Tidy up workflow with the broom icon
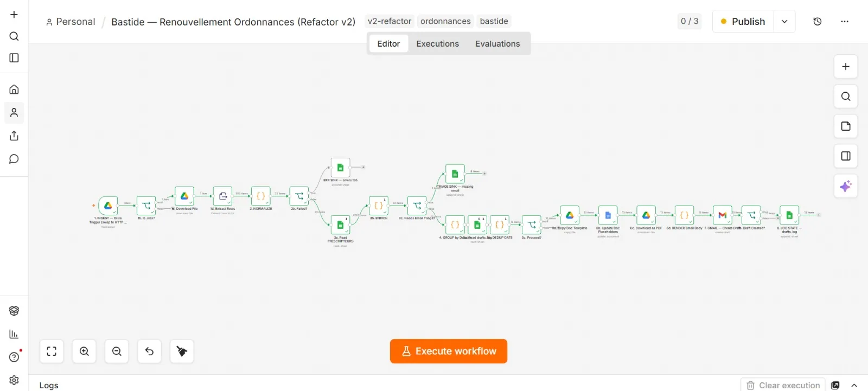This screenshot has width=868, height=391. [x=182, y=351]
